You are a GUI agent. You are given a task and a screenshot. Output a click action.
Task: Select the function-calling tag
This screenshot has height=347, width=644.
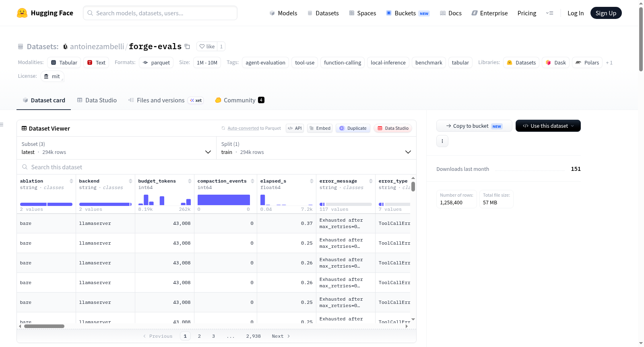[343, 62]
